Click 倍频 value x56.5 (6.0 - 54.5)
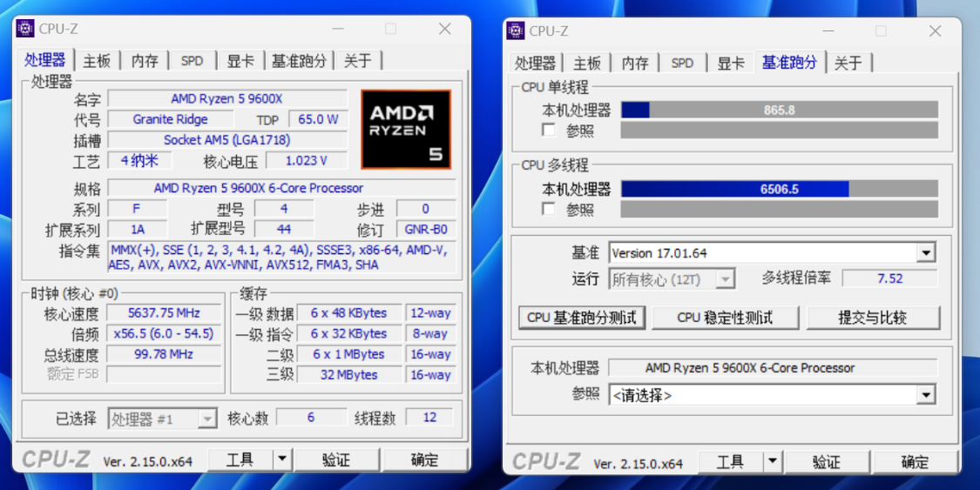 pyautogui.click(x=164, y=333)
